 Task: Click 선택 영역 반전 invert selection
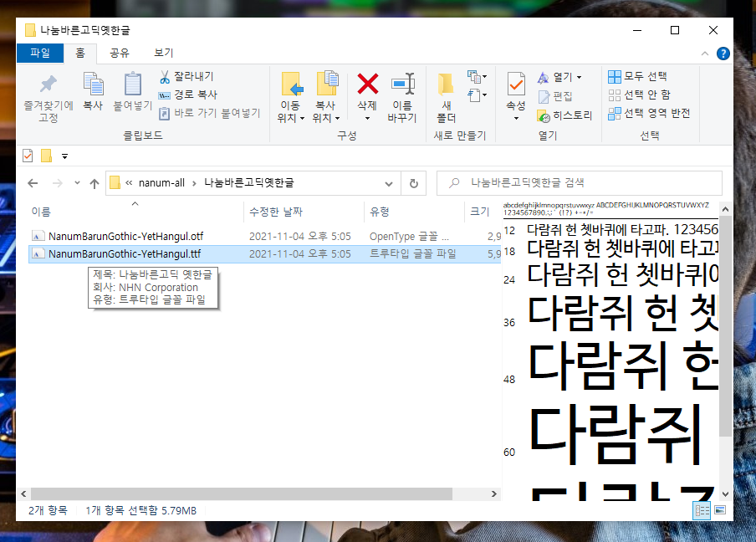(x=649, y=113)
